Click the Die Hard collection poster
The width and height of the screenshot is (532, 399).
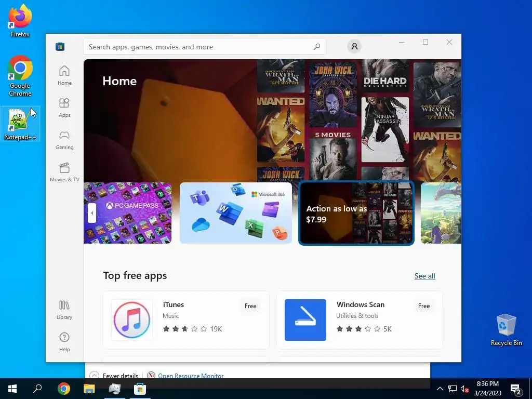point(385,76)
